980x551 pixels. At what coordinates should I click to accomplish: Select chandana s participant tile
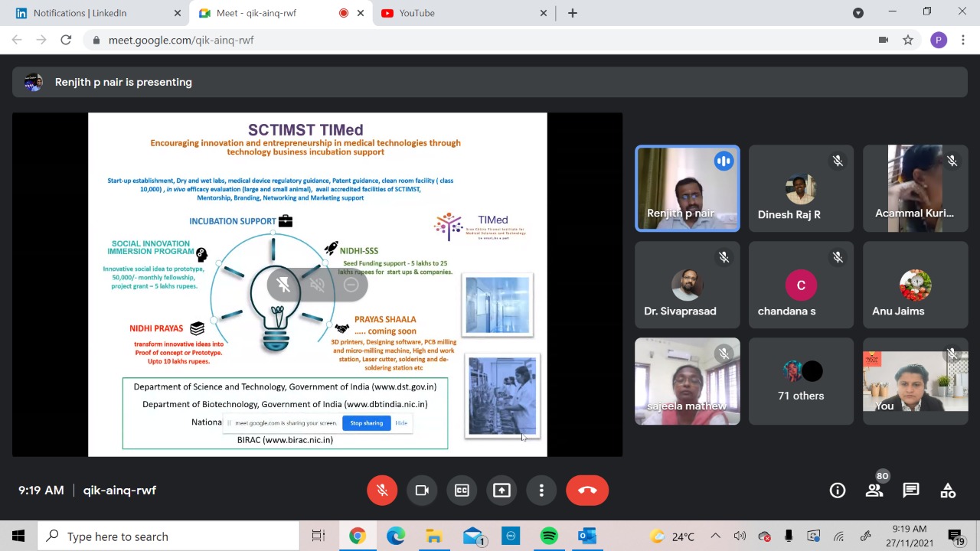click(x=801, y=285)
